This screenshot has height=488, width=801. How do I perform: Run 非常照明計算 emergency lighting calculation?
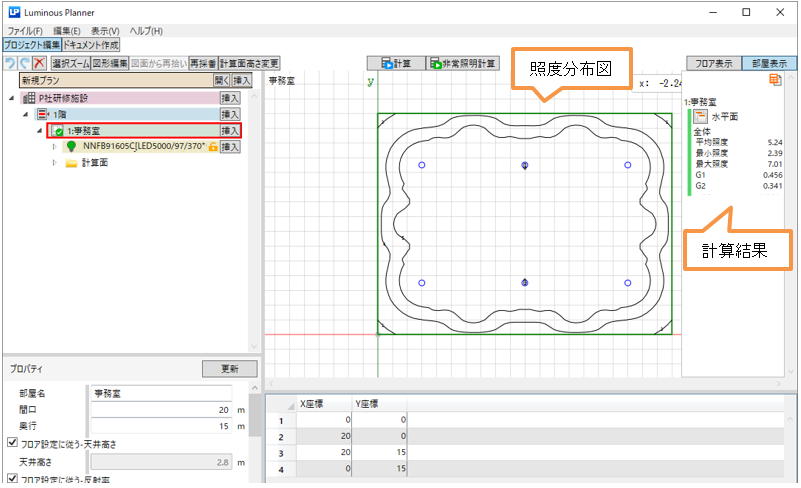464,63
